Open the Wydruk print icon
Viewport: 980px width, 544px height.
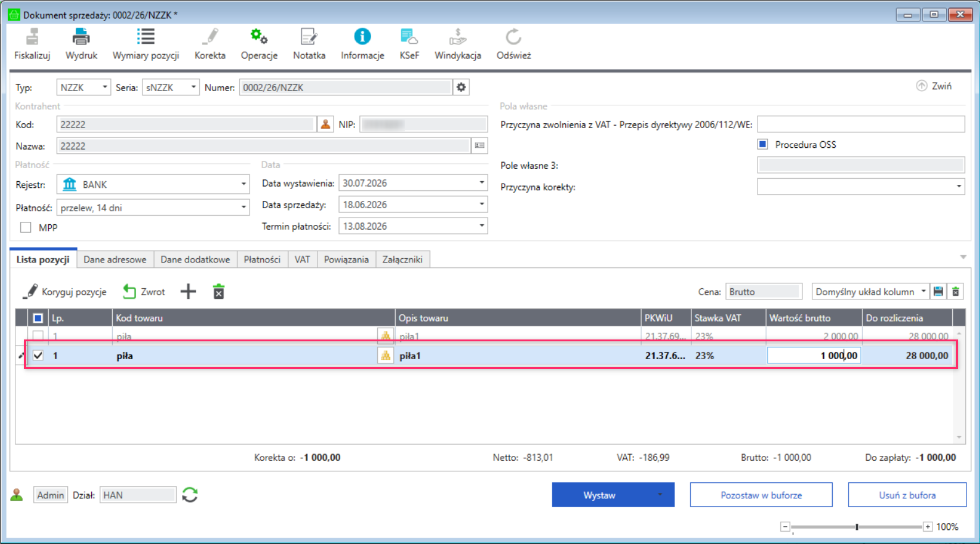click(81, 37)
